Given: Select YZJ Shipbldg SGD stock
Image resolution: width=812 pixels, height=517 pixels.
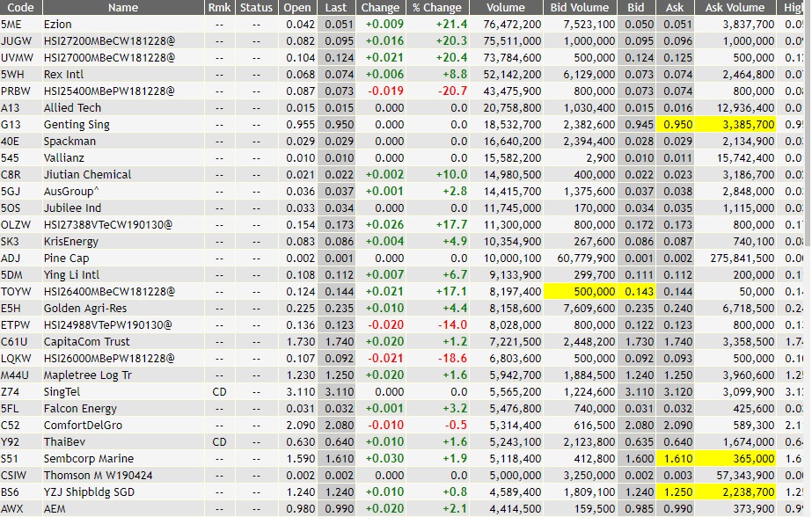Looking at the screenshot, I should tap(89, 492).
